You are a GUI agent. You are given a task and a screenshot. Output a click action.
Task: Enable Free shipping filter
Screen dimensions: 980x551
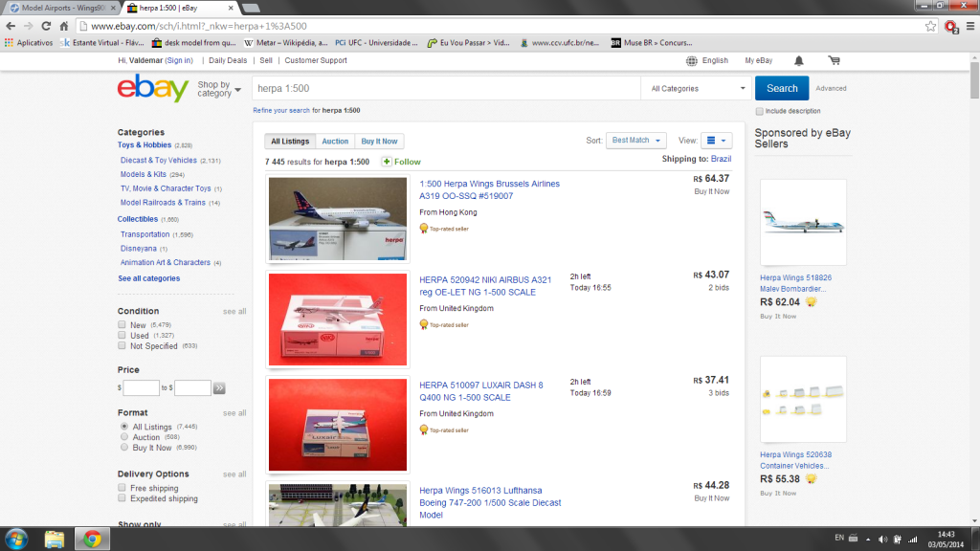[122, 488]
